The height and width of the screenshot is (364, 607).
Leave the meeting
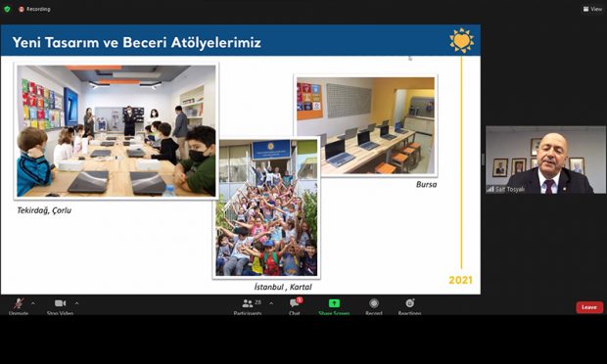(589, 307)
